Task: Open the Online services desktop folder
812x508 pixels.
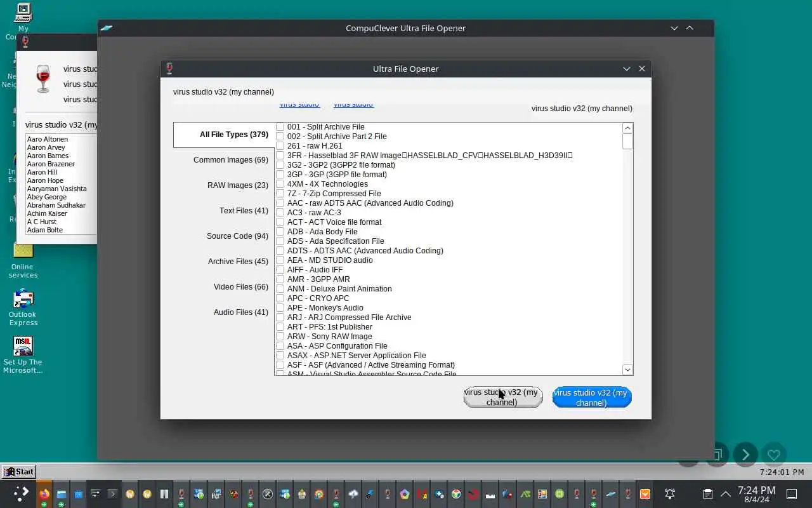Action: pos(23,261)
